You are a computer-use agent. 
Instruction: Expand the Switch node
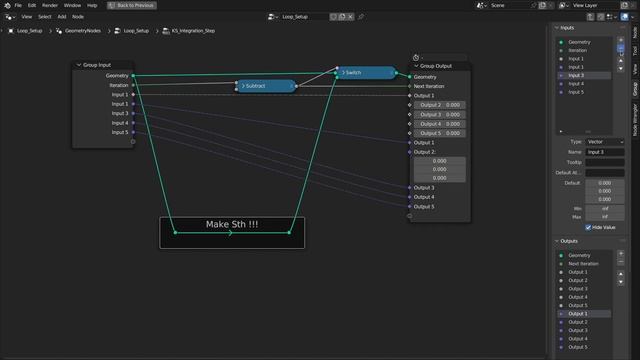click(x=344, y=73)
